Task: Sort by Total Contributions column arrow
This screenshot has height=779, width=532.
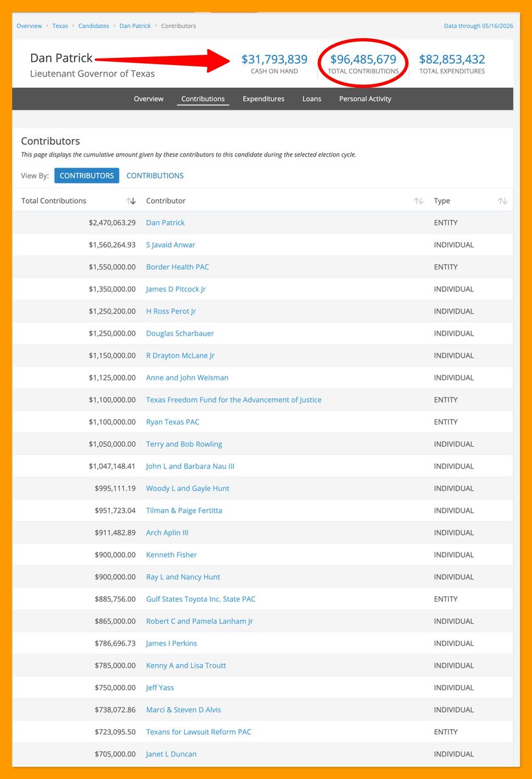Action: (x=131, y=201)
